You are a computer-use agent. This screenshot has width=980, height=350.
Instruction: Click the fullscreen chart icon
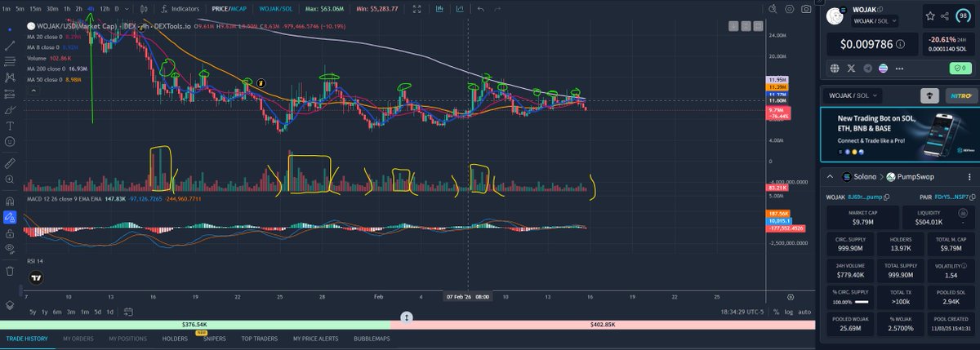point(417,8)
